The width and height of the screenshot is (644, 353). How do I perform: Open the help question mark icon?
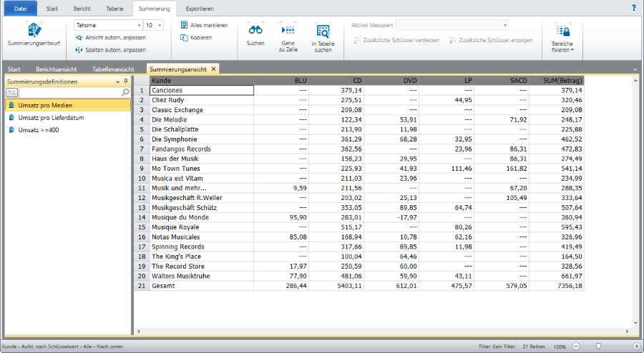click(x=633, y=8)
